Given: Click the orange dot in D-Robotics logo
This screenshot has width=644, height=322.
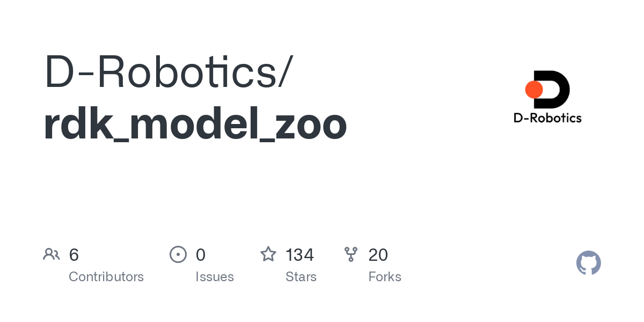Looking at the screenshot, I should (x=534, y=90).
